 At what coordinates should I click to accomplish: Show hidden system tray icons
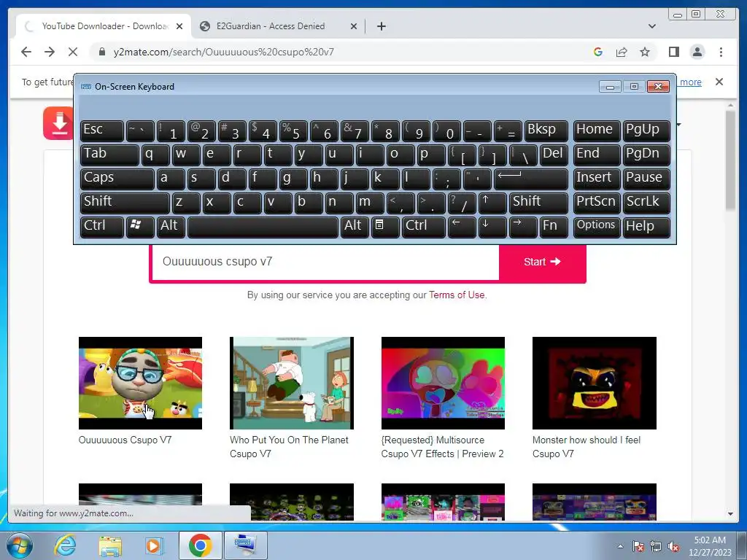pyautogui.click(x=620, y=546)
